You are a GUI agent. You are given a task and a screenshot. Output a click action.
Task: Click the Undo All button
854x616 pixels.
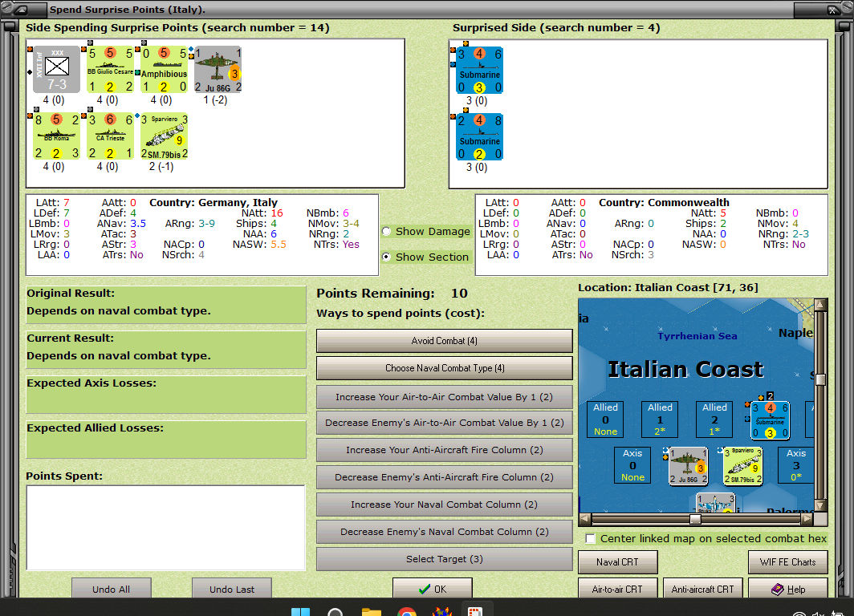click(111, 588)
